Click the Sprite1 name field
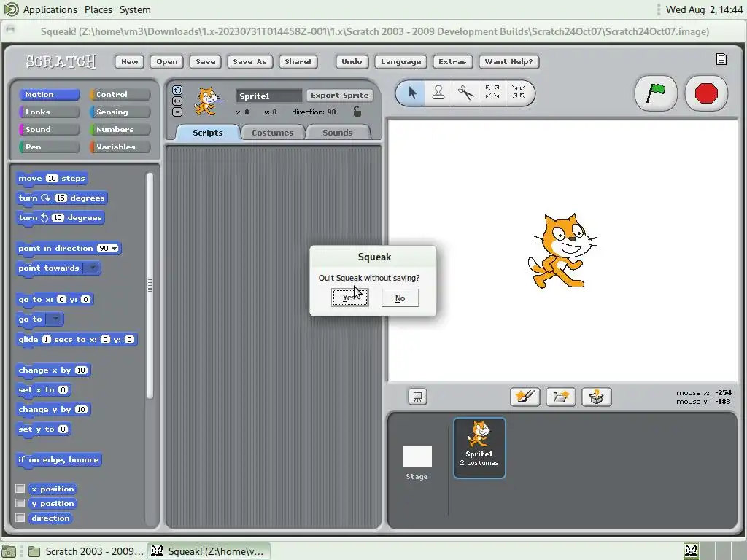The height and width of the screenshot is (560, 747). [268, 96]
